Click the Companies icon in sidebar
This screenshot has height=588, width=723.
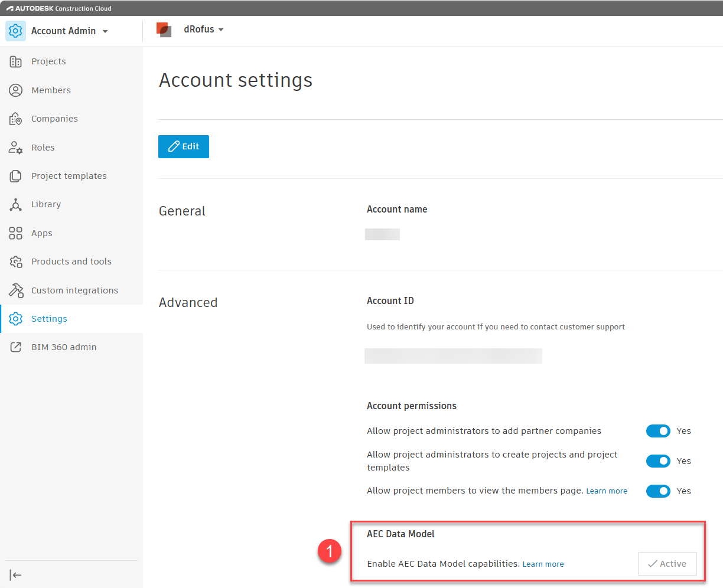[x=16, y=119]
